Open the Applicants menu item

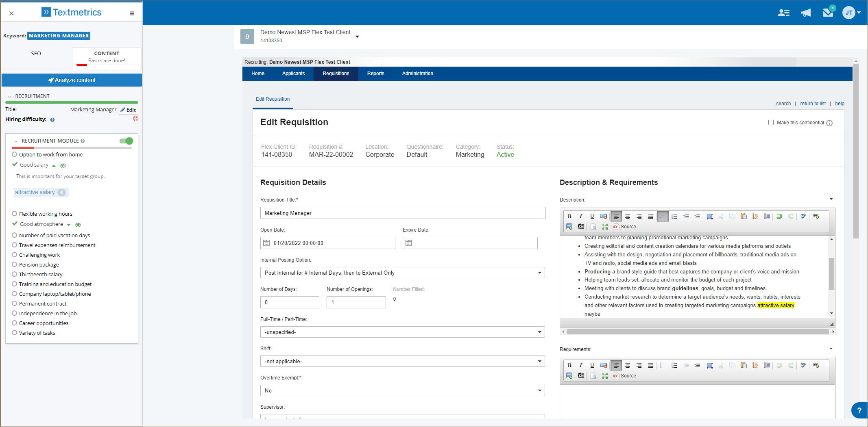point(293,74)
